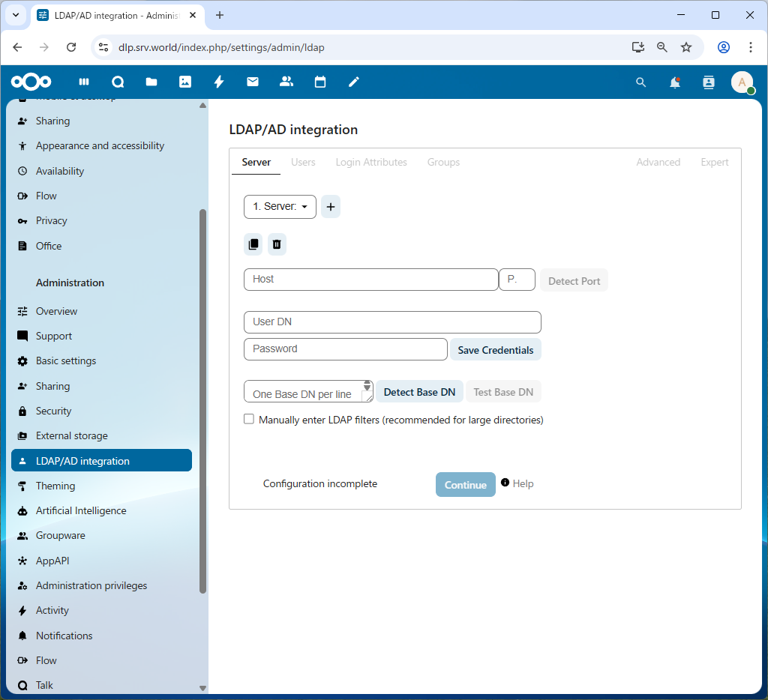Open the Talk app in top bar

[x=118, y=82]
